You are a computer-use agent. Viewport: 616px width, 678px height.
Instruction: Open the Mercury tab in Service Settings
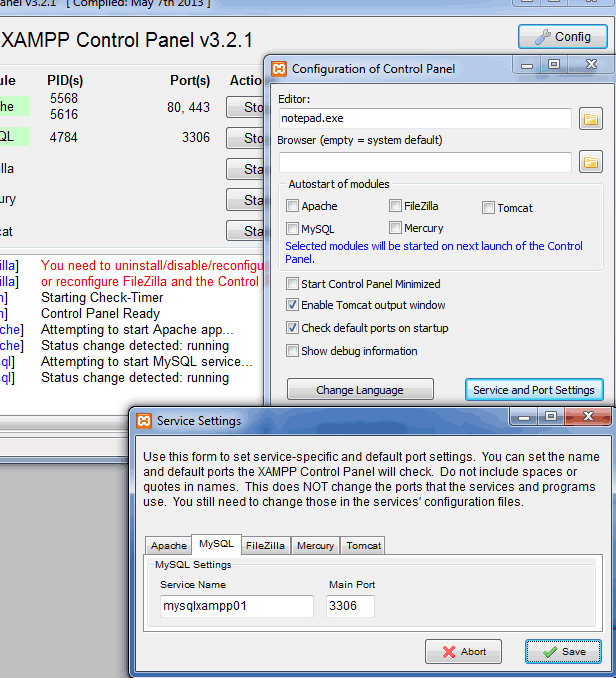click(x=316, y=546)
